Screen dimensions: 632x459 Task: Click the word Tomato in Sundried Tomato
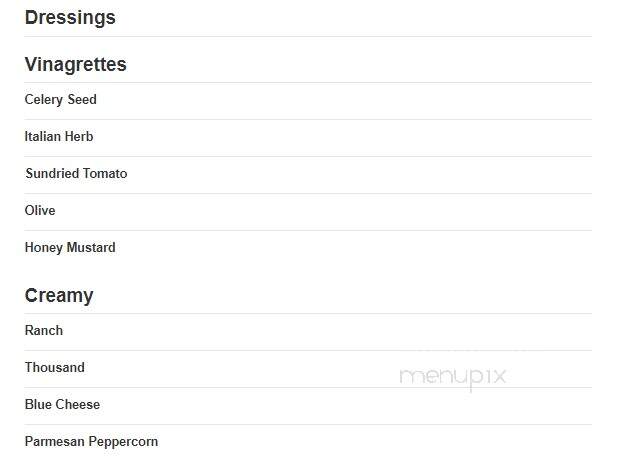[106, 173]
